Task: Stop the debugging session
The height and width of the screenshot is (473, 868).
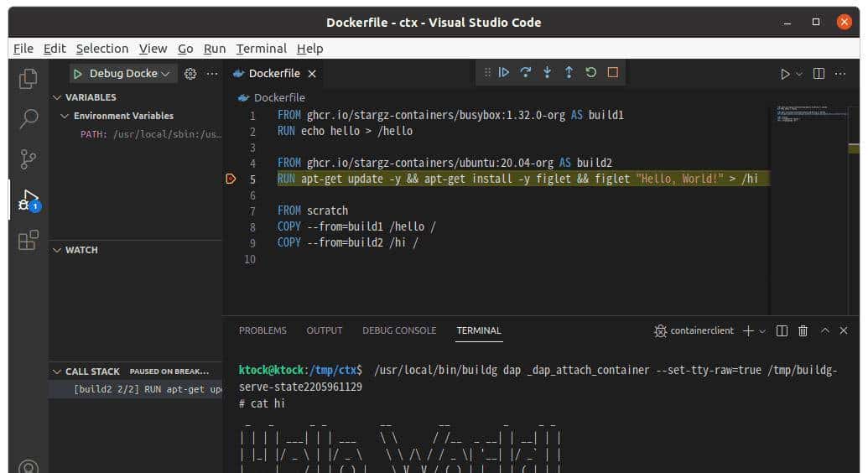Action: [613, 73]
